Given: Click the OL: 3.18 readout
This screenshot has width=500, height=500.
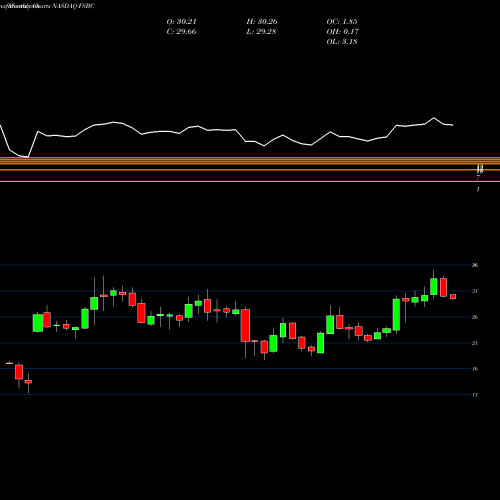Looking at the screenshot, I should tap(342, 42).
